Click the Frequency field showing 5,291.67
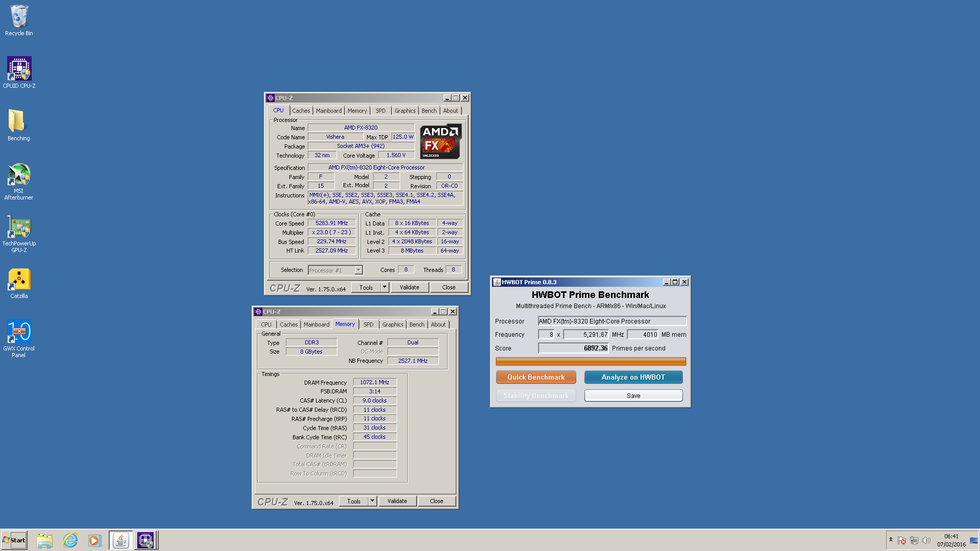The width and height of the screenshot is (980, 551). click(x=586, y=334)
